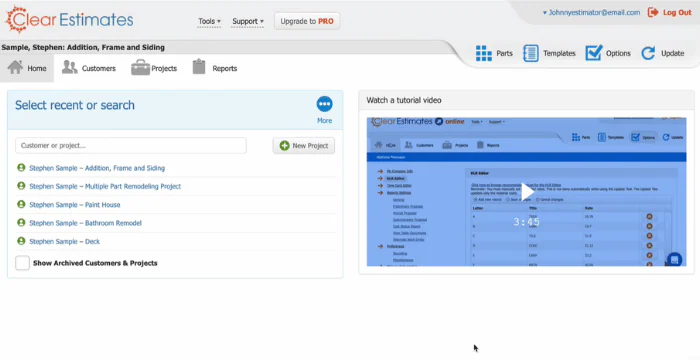The image size is (700, 360).
Task: Open the Support dropdown menu
Action: point(248,21)
